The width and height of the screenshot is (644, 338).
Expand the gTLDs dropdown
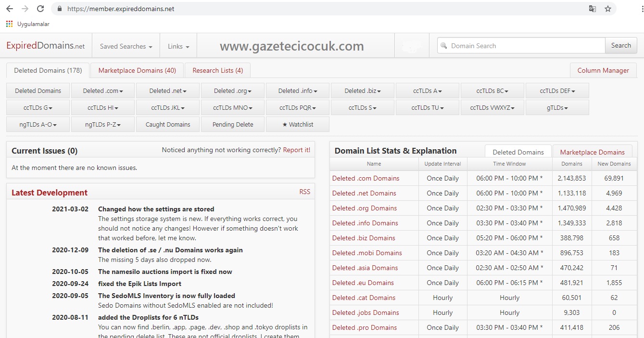click(557, 107)
